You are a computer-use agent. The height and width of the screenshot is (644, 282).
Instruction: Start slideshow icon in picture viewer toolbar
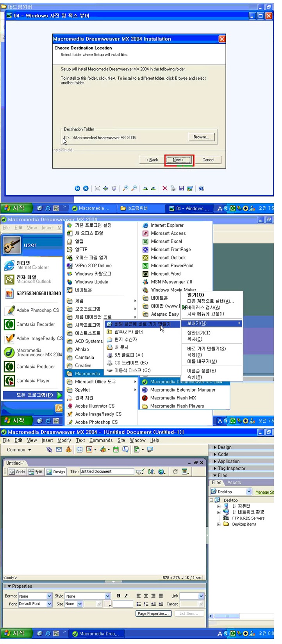click(114, 188)
